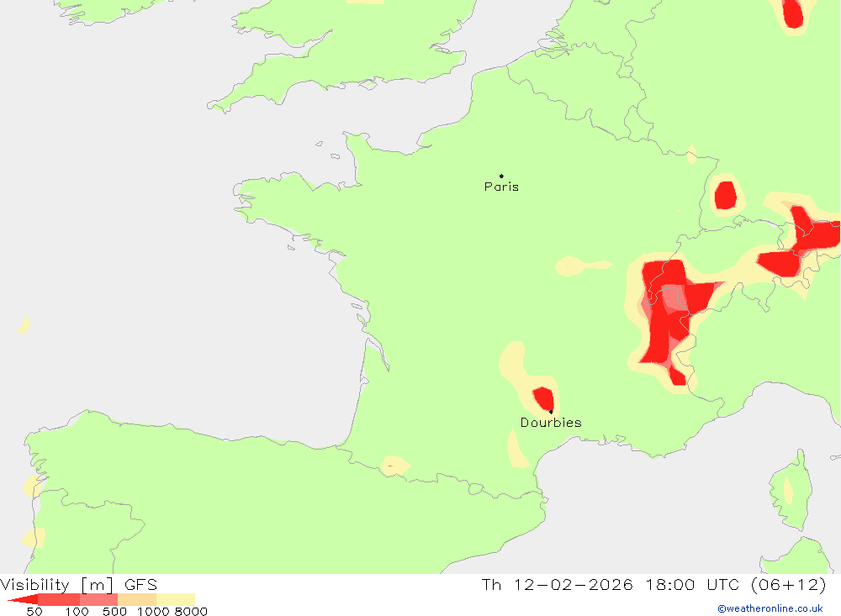Click the black dot marker above Paris
The image size is (841, 616).
click(501, 176)
